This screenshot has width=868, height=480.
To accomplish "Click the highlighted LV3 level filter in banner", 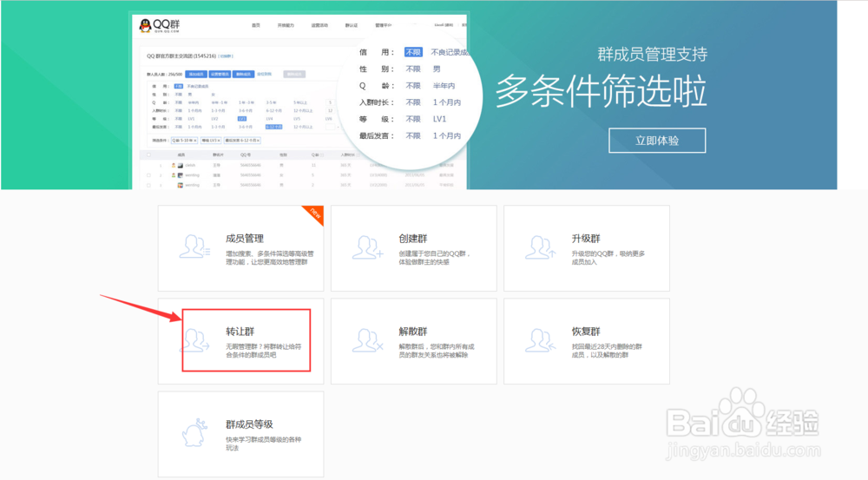I will 242,118.
